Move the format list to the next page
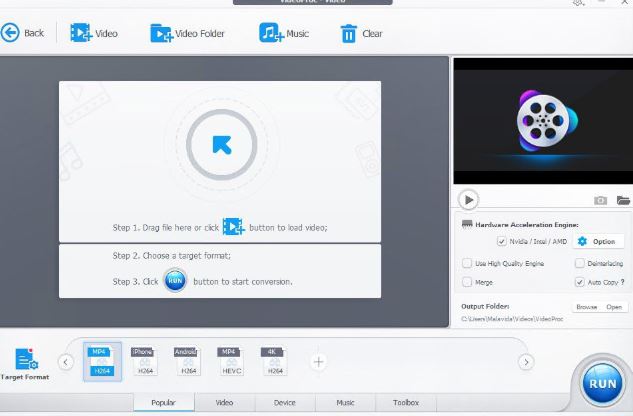This screenshot has width=633, height=416. pyautogui.click(x=526, y=362)
